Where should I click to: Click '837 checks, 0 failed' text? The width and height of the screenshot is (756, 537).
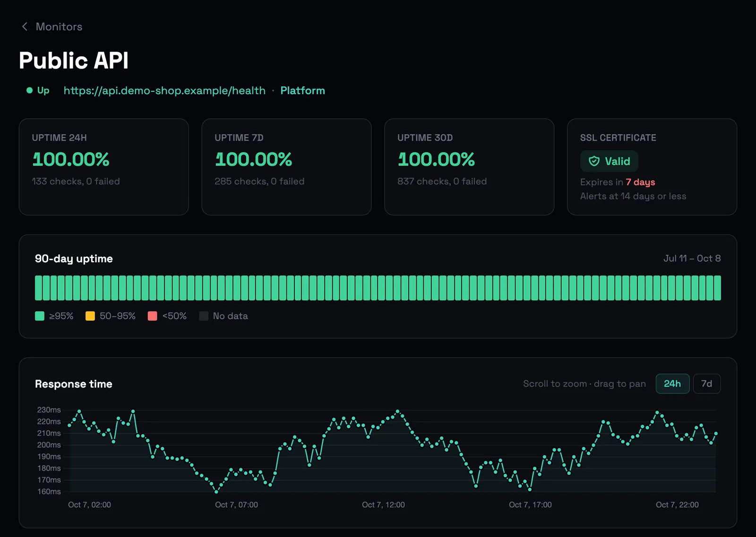coord(442,181)
